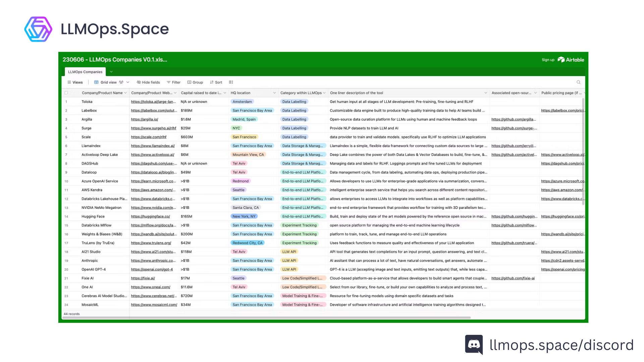The image size is (644, 362).
Task: Click the Airtable logo
Action: [571, 60]
